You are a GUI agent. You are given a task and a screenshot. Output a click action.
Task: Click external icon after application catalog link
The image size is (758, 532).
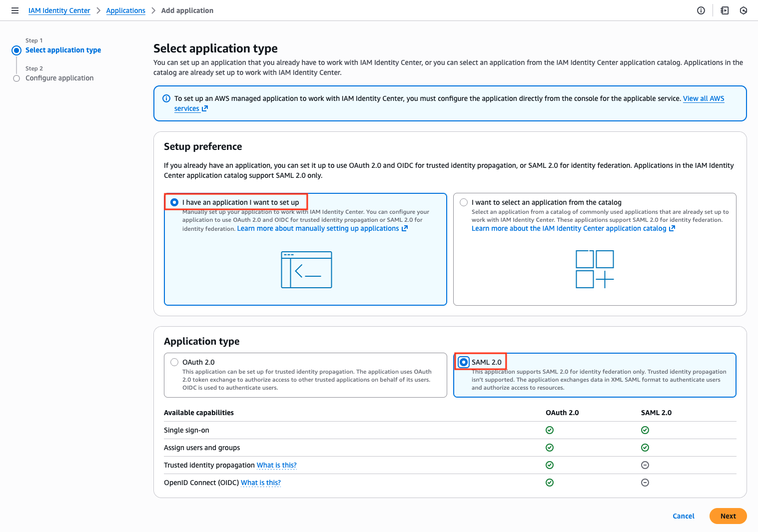click(672, 228)
